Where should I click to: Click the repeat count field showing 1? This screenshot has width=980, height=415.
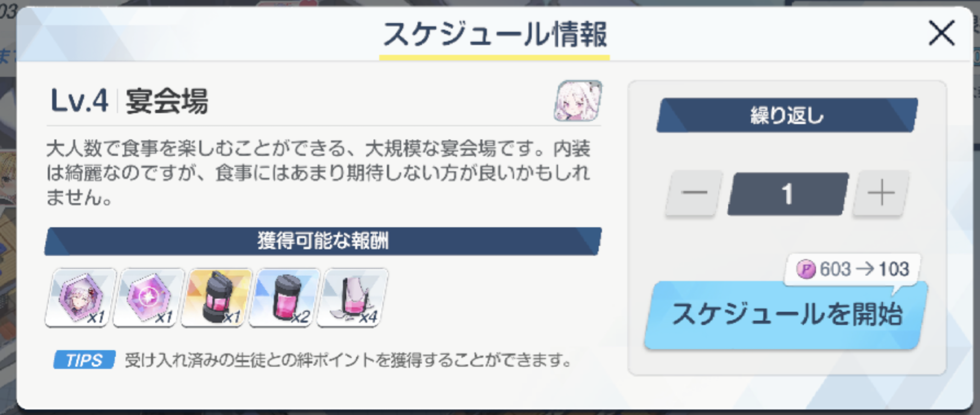(x=788, y=193)
